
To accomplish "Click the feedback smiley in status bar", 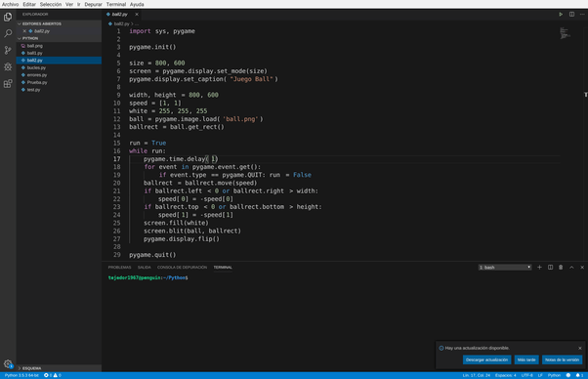I will [x=568, y=375].
